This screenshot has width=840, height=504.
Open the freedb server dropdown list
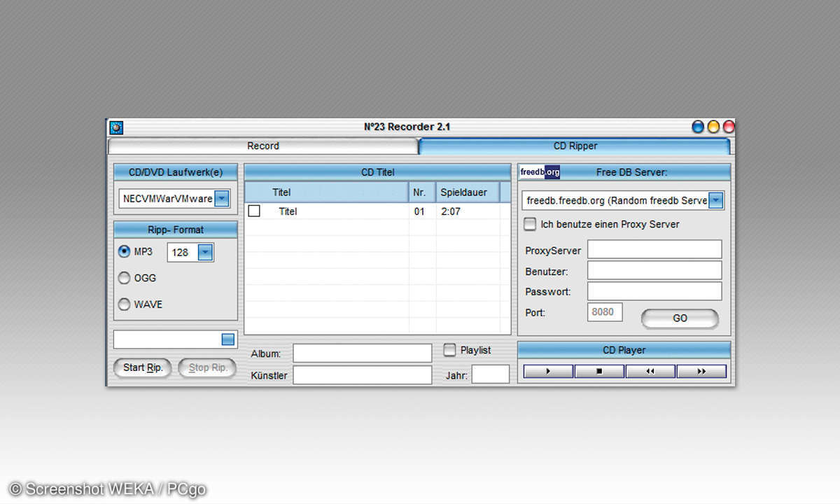point(715,201)
